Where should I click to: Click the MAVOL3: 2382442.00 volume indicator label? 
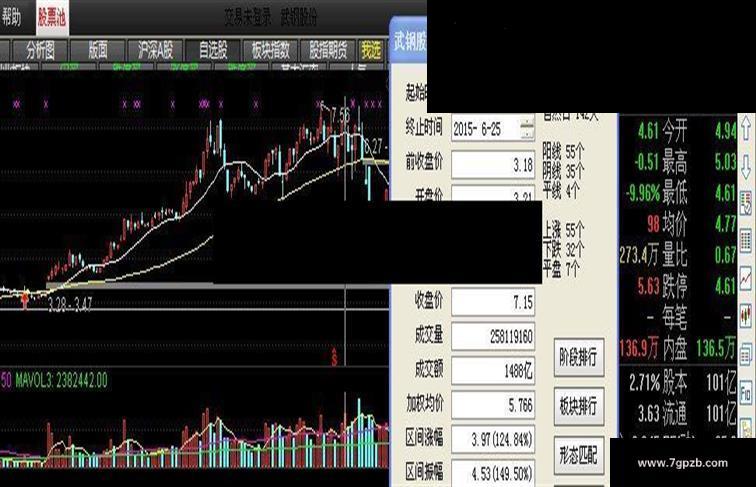[x=61, y=381]
